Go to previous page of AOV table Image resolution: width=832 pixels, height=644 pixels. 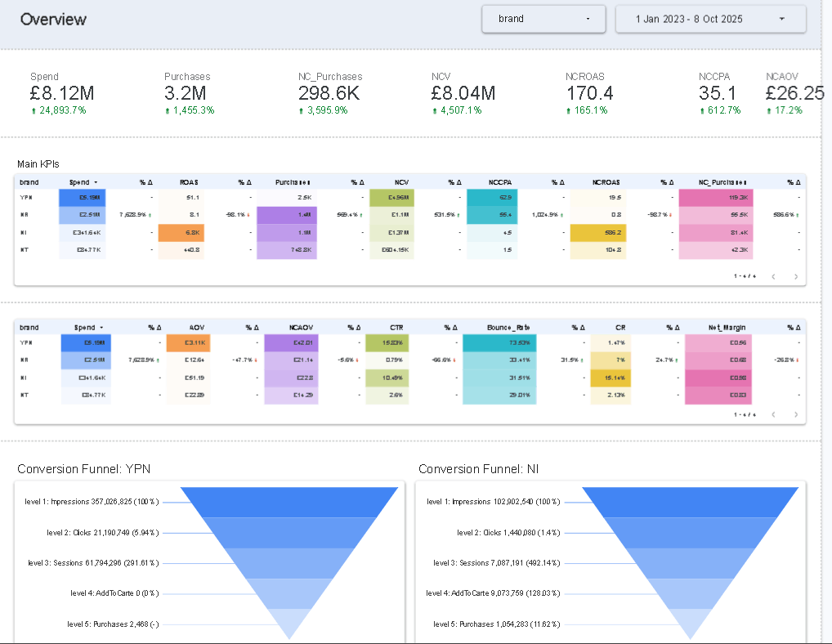point(774,414)
